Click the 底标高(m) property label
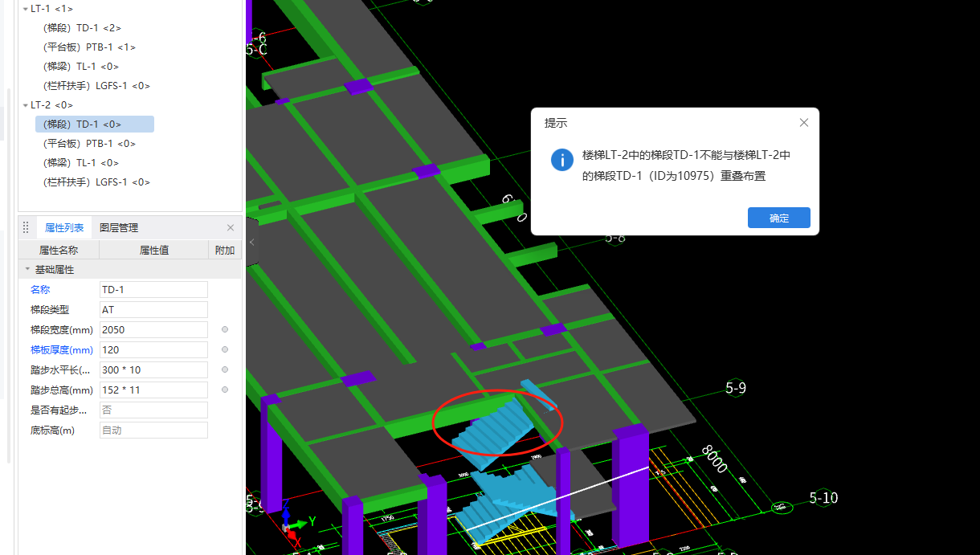This screenshot has height=555, width=980. click(52, 430)
